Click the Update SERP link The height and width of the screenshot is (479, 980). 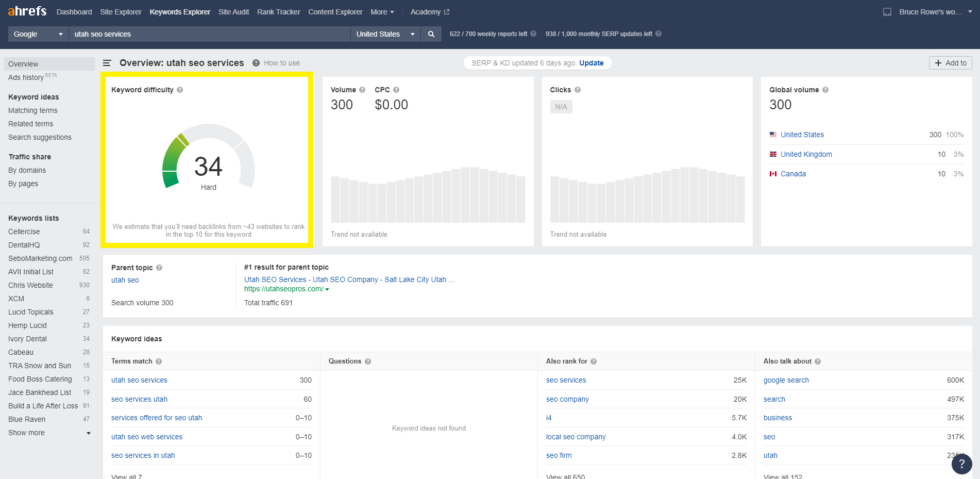click(x=592, y=63)
